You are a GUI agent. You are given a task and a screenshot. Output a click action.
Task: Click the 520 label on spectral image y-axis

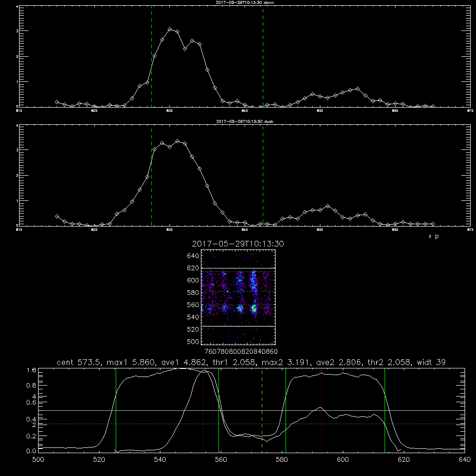click(x=193, y=329)
